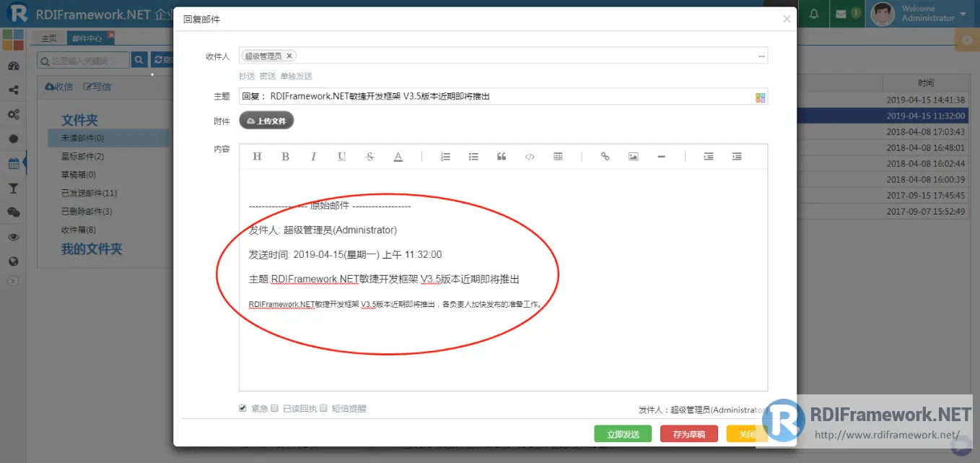
Task: Click the 密送 link
Action: click(268, 76)
